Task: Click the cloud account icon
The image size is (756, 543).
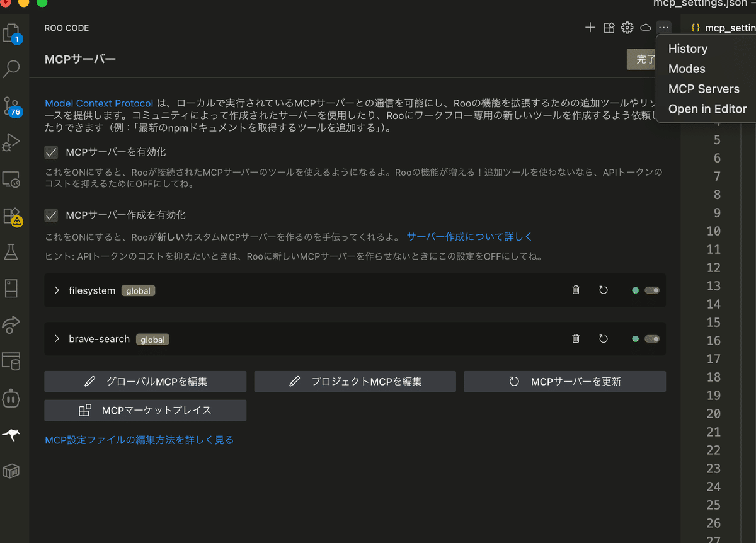Action: click(645, 28)
